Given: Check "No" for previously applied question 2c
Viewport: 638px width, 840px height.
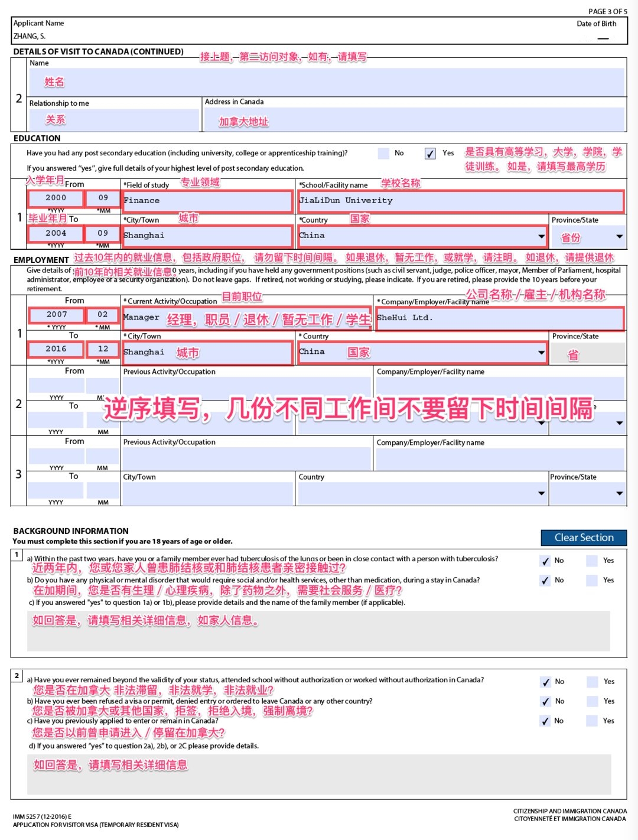Looking at the screenshot, I should pos(546,721).
